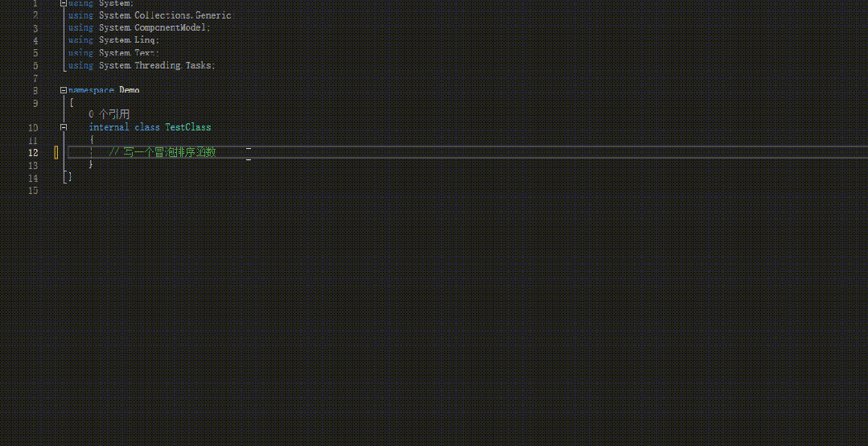Click line number 15 in gutter
Viewport: 868px width, 446px height.
coord(33,190)
